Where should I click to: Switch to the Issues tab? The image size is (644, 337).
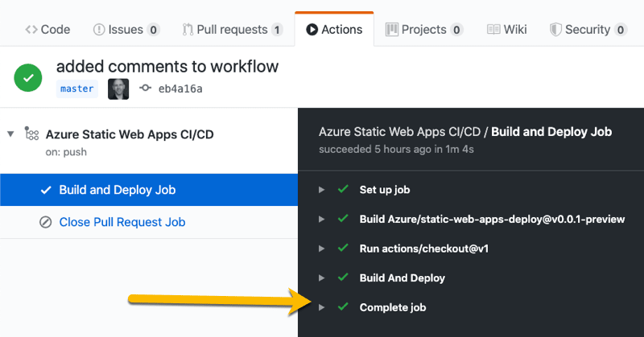point(126,30)
